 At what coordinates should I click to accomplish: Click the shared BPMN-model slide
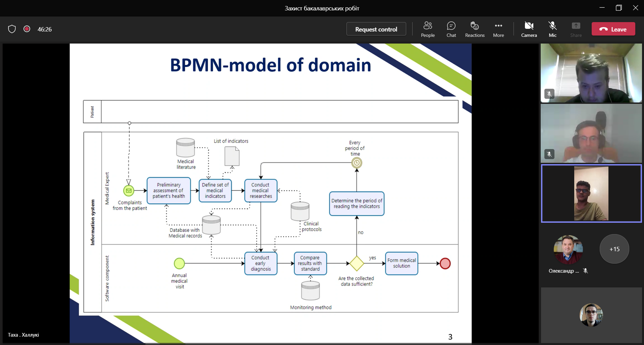[270, 193]
